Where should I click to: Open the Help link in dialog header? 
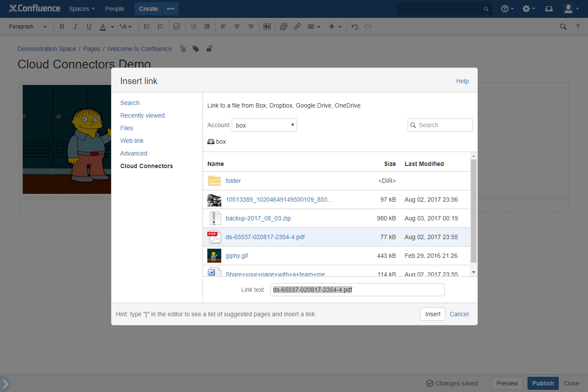pyautogui.click(x=462, y=81)
